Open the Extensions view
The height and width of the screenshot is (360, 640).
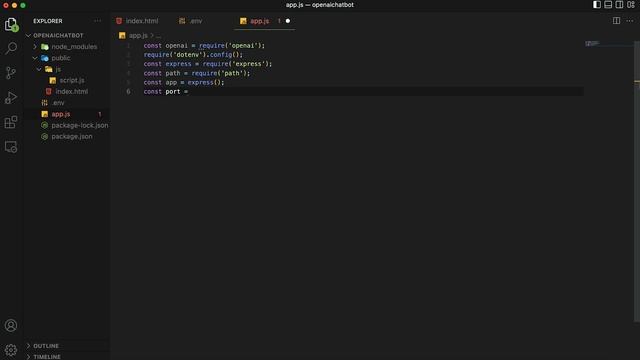pos(11,122)
